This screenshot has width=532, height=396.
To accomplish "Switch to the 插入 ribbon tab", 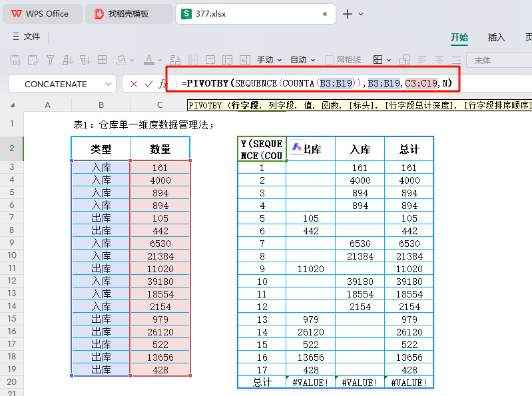I will pos(496,37).
